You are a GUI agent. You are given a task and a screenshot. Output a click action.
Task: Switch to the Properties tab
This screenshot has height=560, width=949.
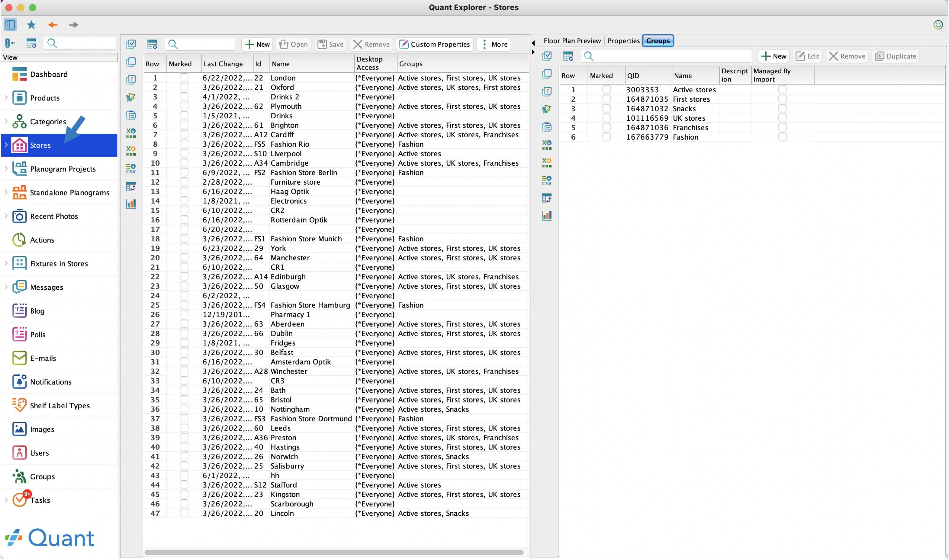[623, 41]
